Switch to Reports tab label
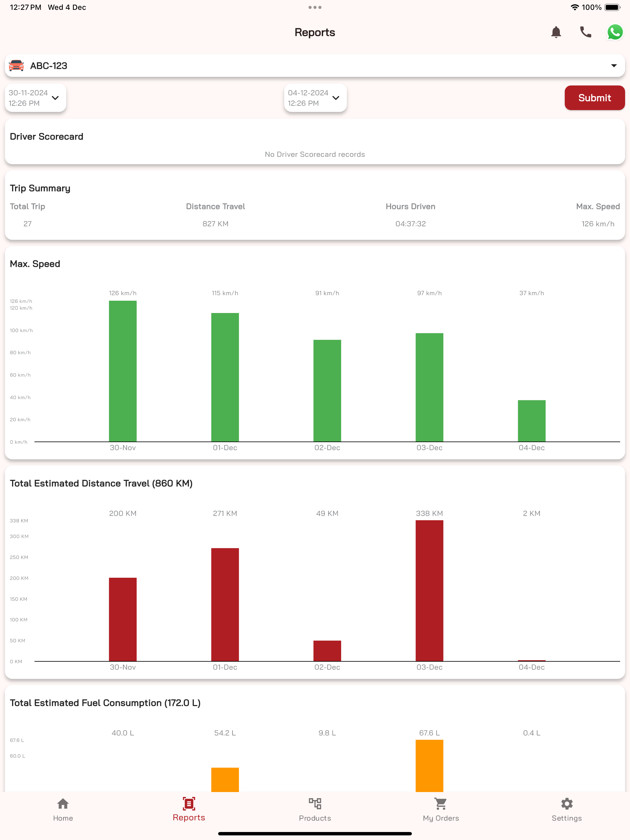630x840 pixels. pos(189,817)
